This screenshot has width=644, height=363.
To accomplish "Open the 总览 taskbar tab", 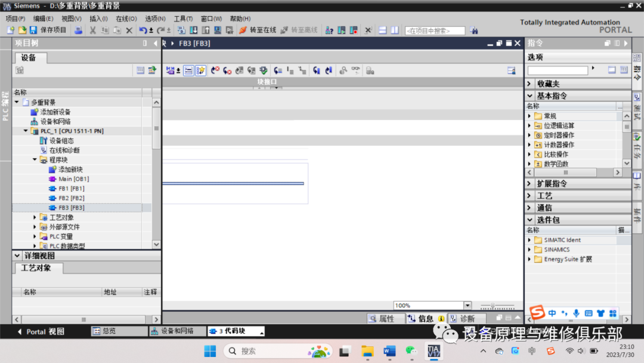I will [119, 331].
